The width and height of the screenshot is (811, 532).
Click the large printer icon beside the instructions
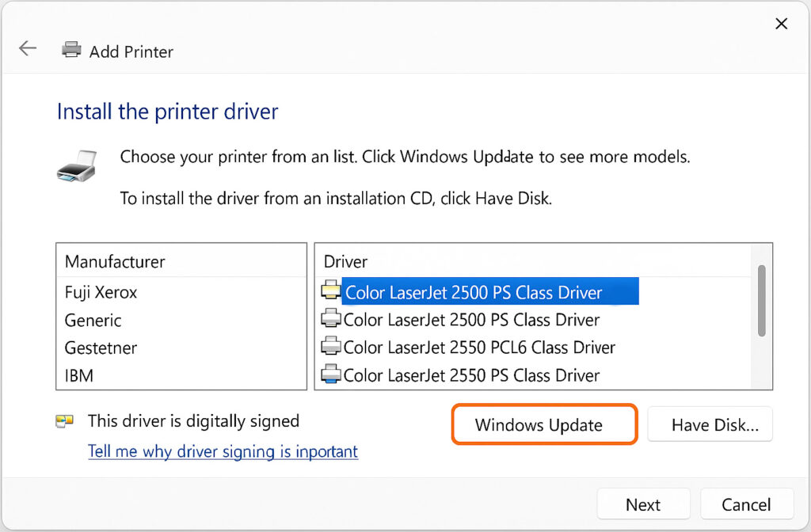pos(77,169)
